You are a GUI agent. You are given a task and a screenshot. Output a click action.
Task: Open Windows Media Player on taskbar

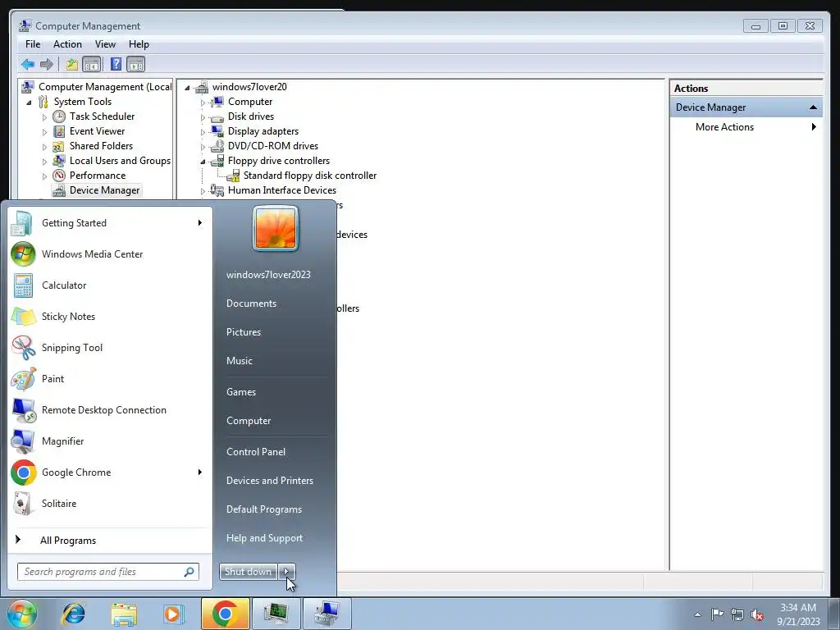[173, 614]
